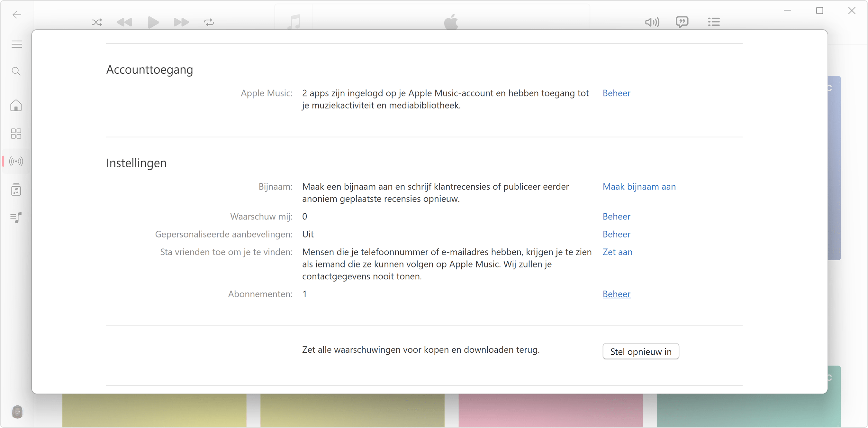Open the Browse grid view

click(15, 134)
